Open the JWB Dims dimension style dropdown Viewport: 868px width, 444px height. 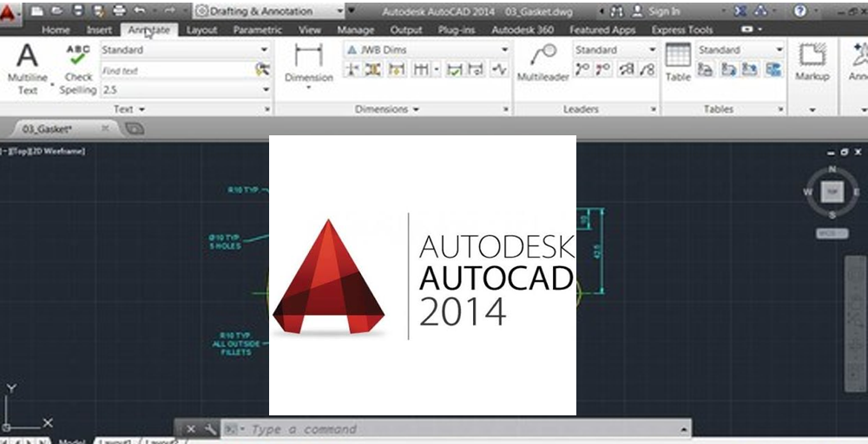click(426, 49)
